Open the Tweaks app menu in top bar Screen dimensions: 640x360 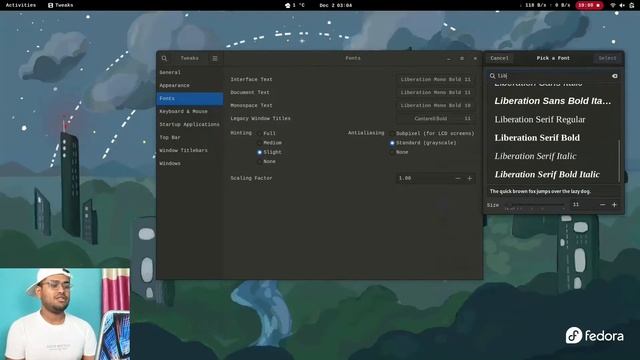[x=60, y=5]
